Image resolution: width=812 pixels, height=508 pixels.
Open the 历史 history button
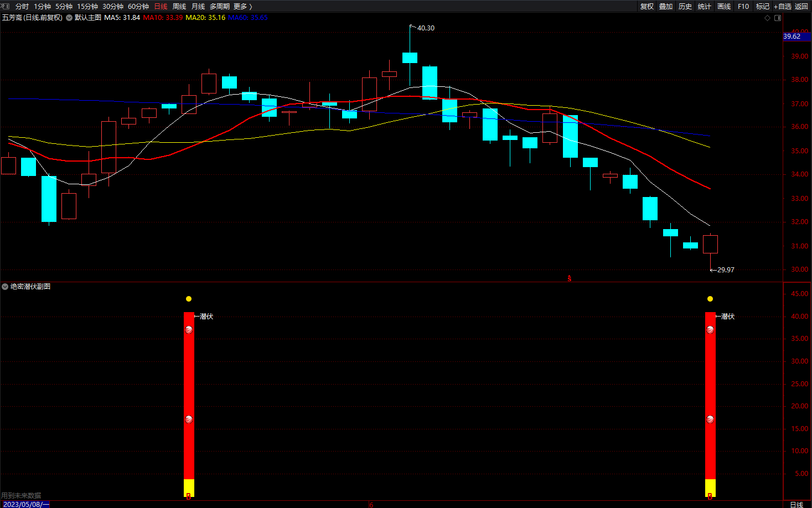pos(685,7)
